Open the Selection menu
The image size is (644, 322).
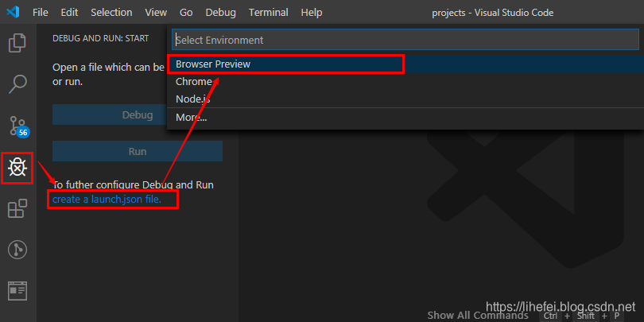click(112, 12)
